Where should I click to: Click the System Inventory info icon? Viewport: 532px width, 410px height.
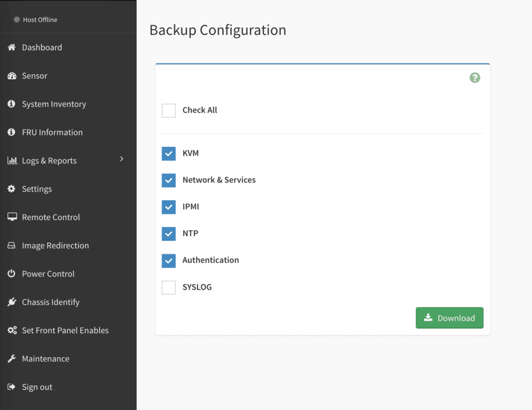click(11, 104)
